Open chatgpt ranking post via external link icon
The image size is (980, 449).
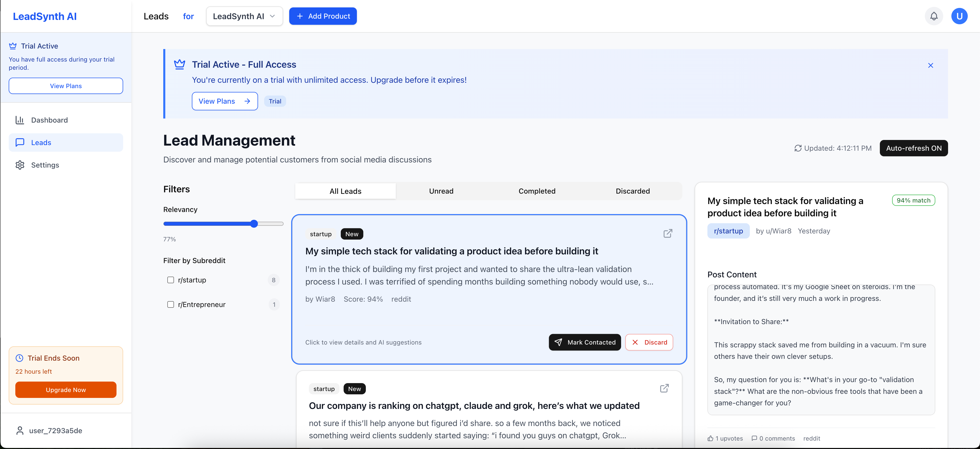point(664,388)
